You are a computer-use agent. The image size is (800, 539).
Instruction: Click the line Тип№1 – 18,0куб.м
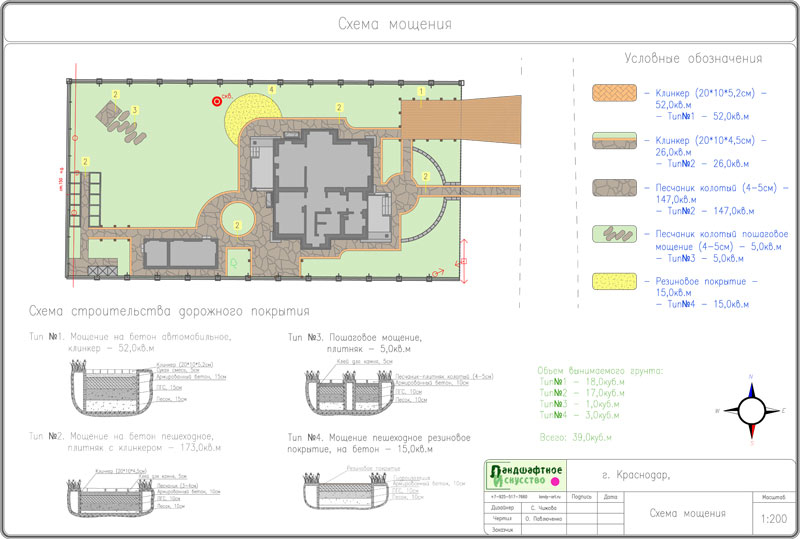tap(582, 382)
